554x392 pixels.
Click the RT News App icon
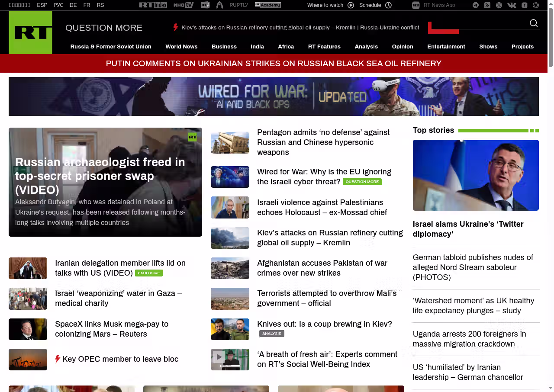click(416, 5)
